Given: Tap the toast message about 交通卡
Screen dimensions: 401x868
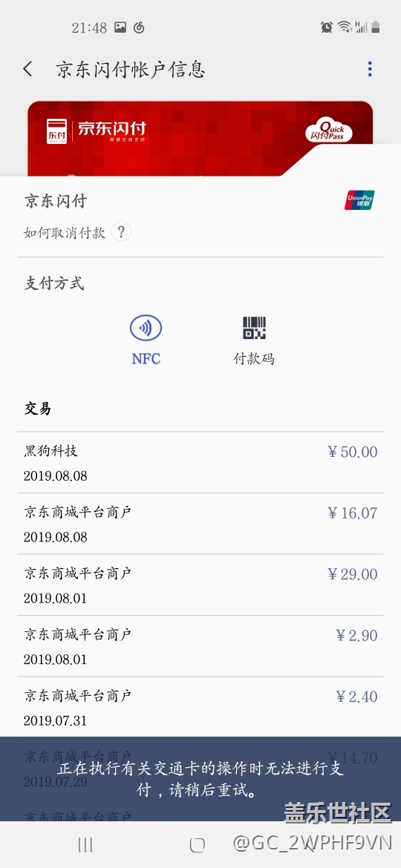Looking at the screenshot, I should pyautogui.click(x=200, y=779).
